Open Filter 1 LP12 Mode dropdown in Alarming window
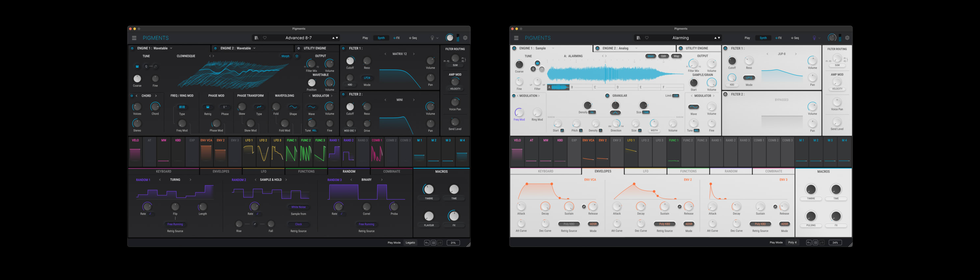 (x=749, y=78)
